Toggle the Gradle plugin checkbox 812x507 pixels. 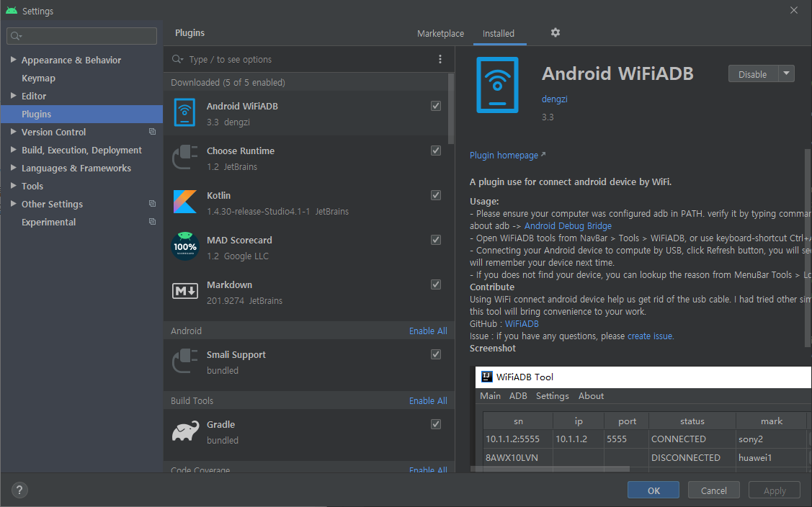(x=436, y=424)
